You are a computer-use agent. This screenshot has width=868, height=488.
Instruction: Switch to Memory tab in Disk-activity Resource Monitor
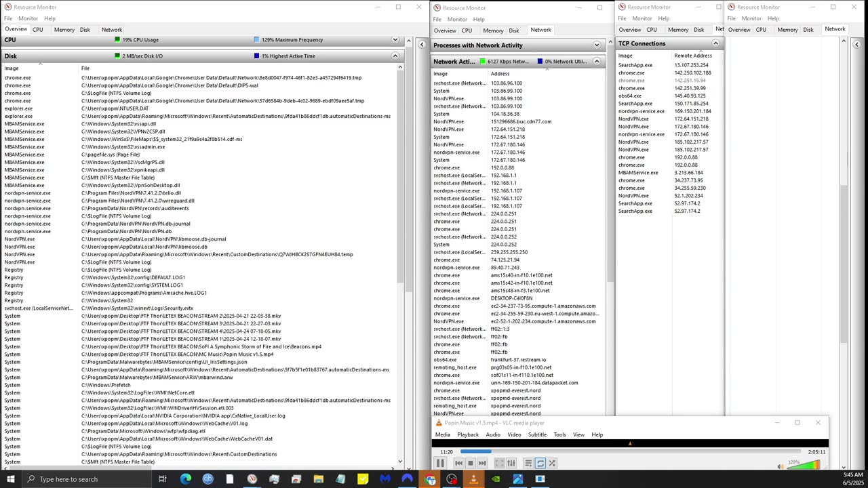click(64, 30)
